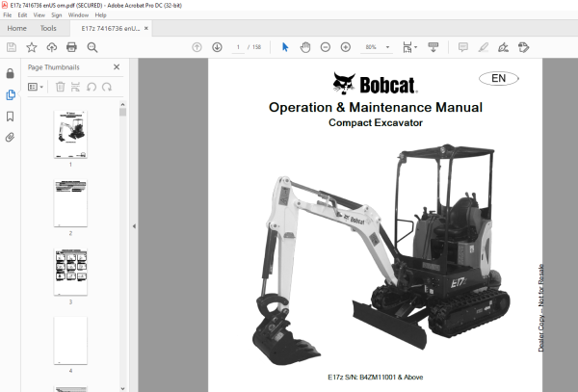Viewport: 578px width, 392px height.
Task: Open Attachments paperclip panel
Action: pos(11,138)
